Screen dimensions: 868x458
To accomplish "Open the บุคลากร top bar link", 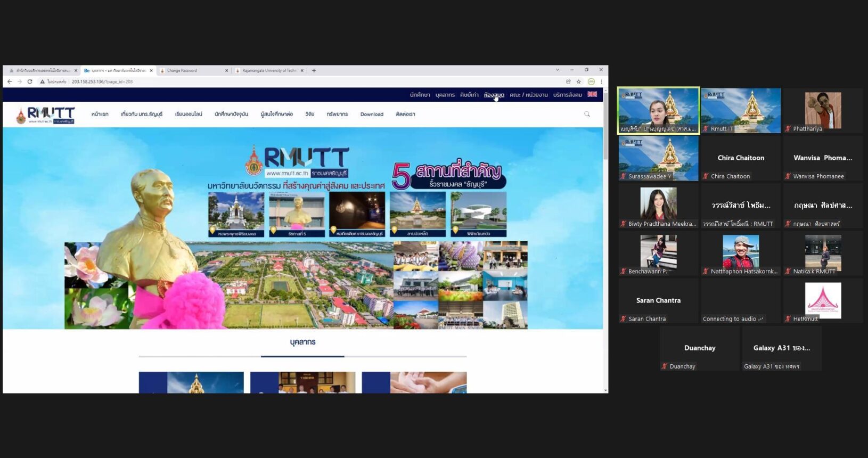I will [x=445, y=95].
